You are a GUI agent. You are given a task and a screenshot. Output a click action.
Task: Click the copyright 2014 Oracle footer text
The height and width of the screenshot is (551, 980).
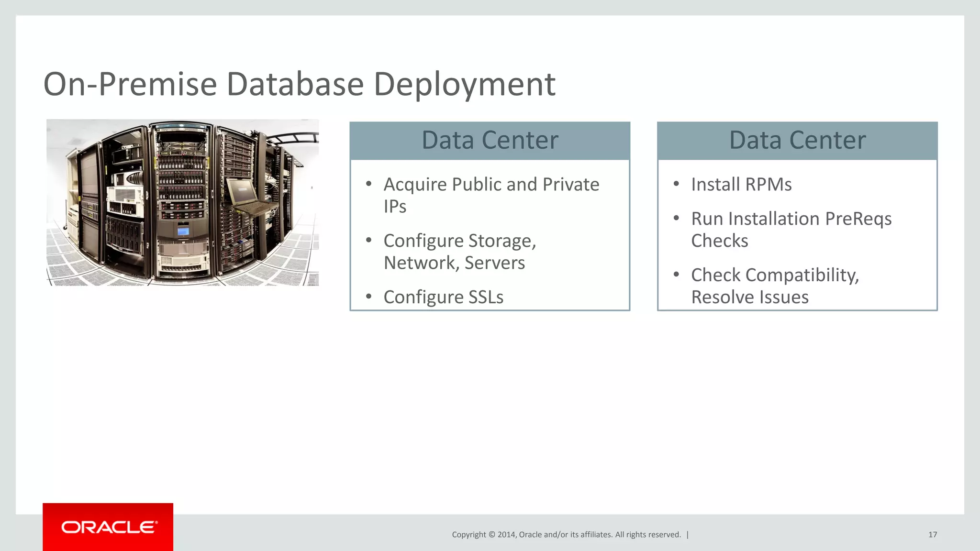tap(567, 535)
